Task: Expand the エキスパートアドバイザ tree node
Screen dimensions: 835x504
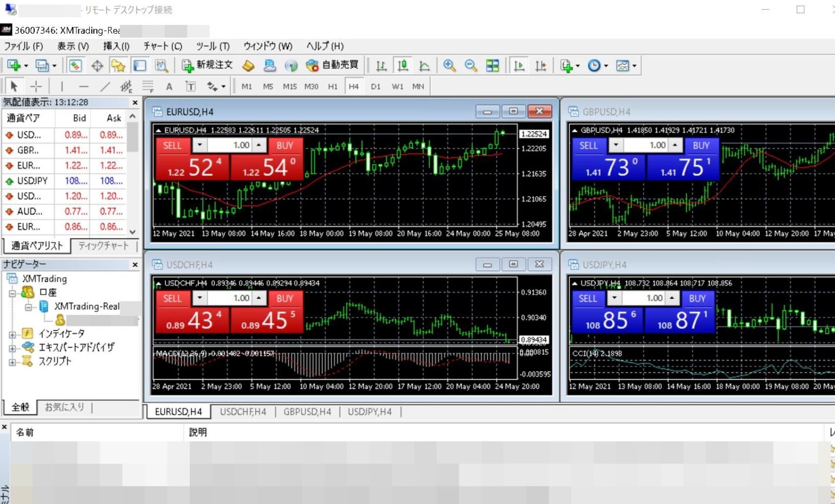Action: [13, 348]
